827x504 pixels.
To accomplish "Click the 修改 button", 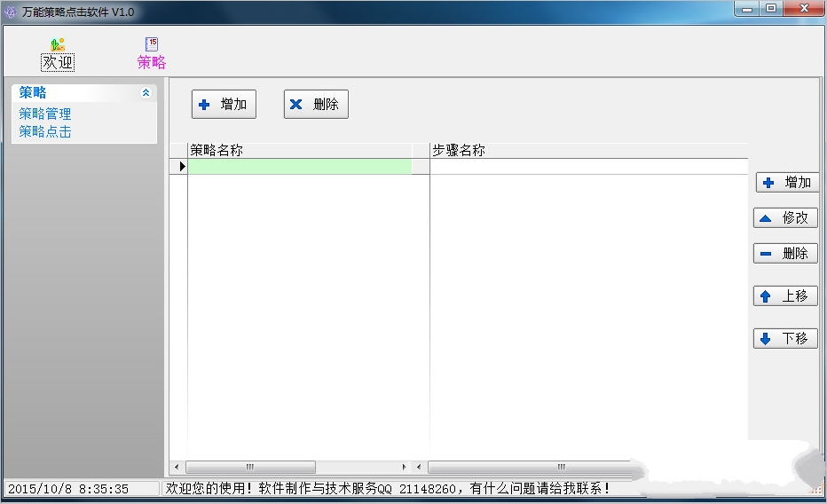I will tap(785, 217).
